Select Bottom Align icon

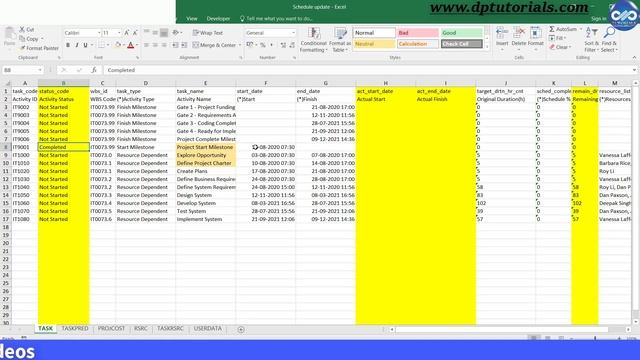coord(164,33)
